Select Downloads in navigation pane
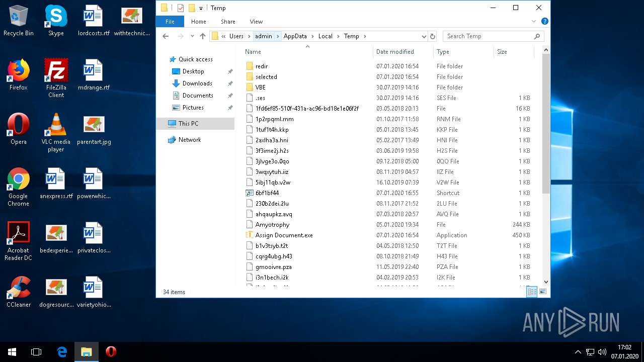 point(197,83)
